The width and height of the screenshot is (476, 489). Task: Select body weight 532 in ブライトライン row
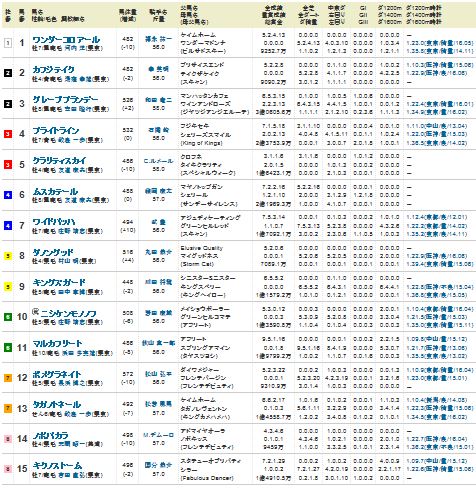point(128,130)
